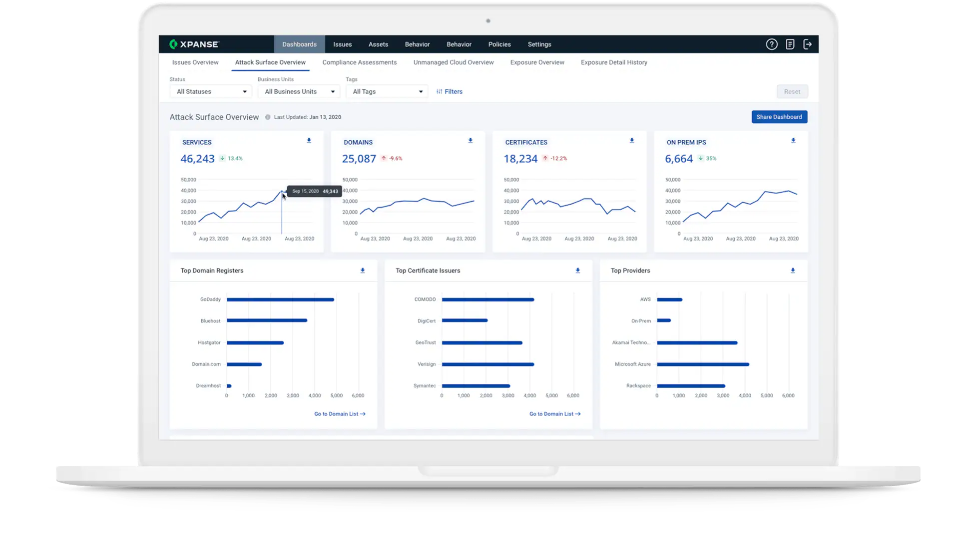Viewport: 959px width, 560px height.
Task: Open the Issues menu item
Action: pyautogui.click(x=342, y=44)
